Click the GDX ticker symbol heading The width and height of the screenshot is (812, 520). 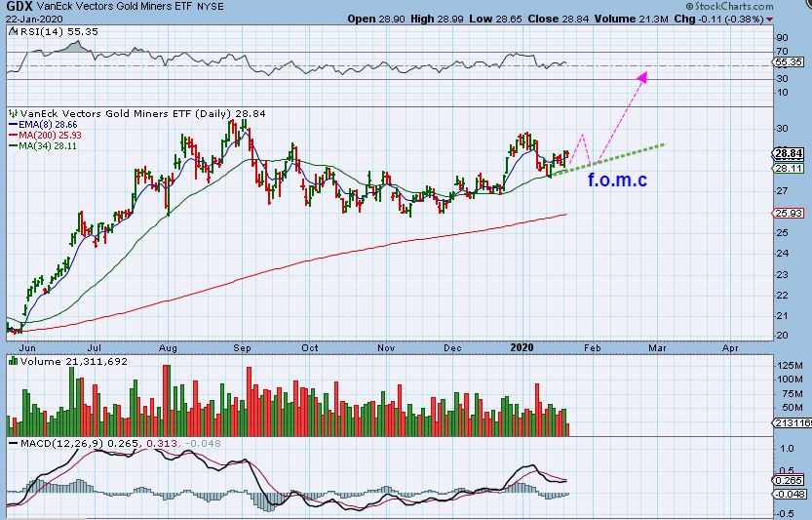point(19,7)
